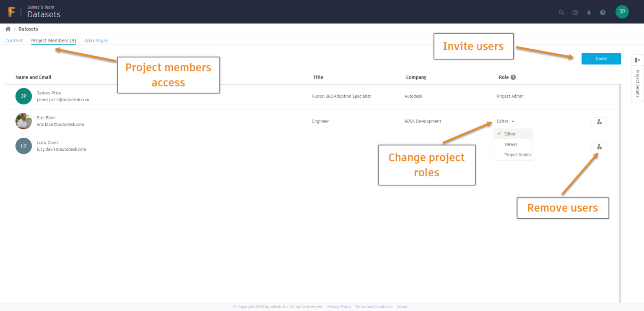
Task: Open the notifications bell icon
Action: pyautogui.click(x=589, y=12)
